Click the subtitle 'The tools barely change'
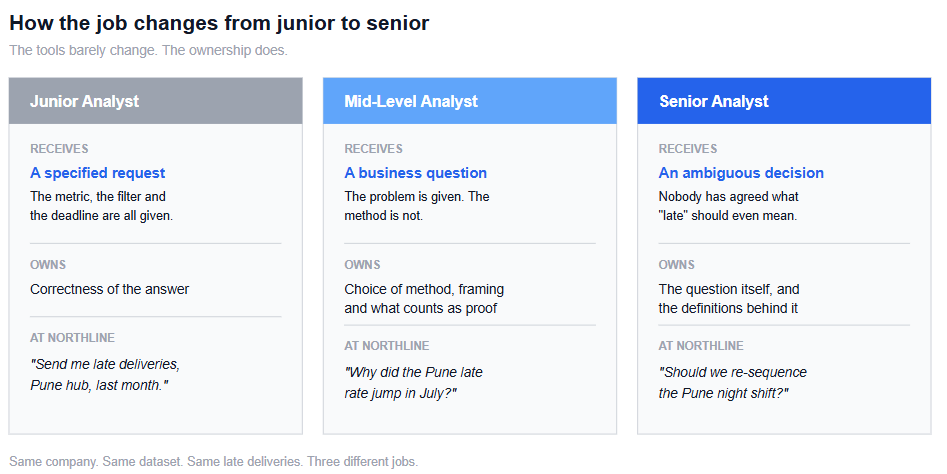The width and height of the screenshot is (947, 474). click(149, 50)
